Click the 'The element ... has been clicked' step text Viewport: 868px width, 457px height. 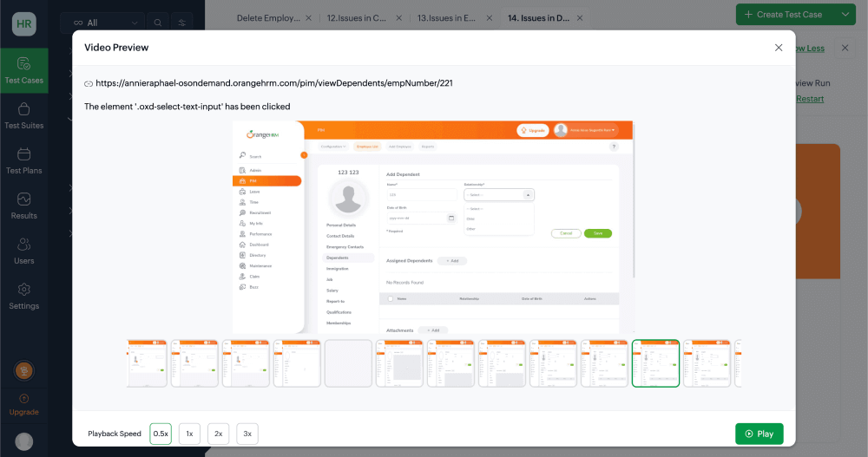tap(187, 106)
